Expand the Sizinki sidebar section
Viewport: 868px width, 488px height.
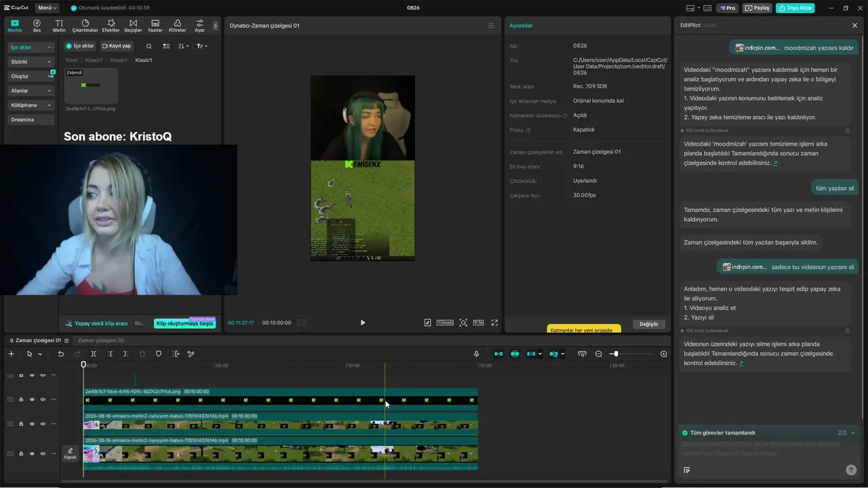pyautogui.click(x=31, y=62)
